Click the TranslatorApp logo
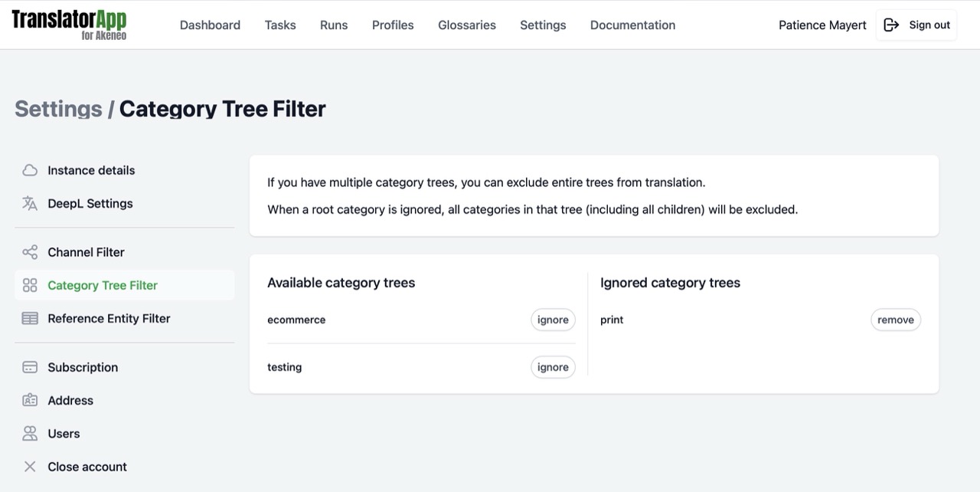Image resolution: width=980 pixels, height=492 pixels. pos(69,23)
